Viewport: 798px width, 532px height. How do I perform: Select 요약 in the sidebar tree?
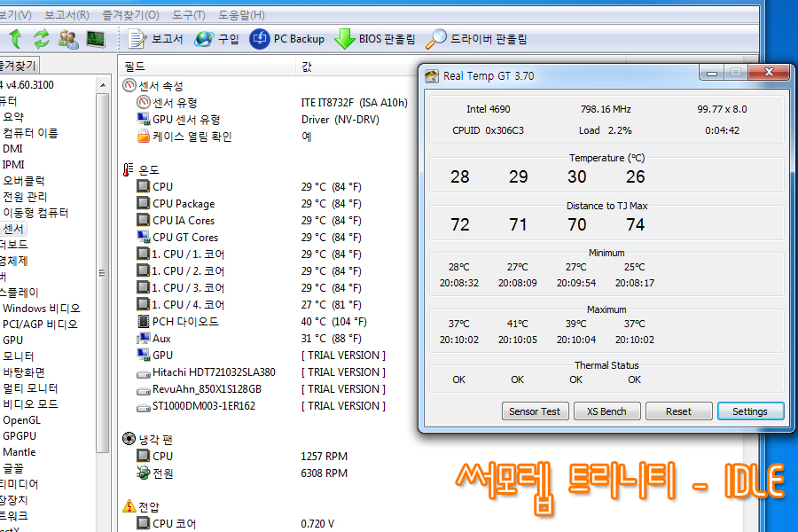coord(13,116)
